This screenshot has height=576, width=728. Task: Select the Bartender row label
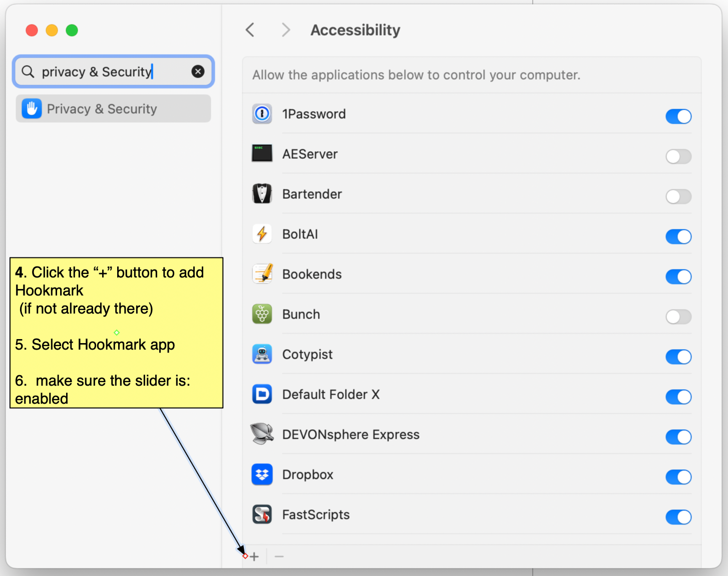tap(312, 194)
